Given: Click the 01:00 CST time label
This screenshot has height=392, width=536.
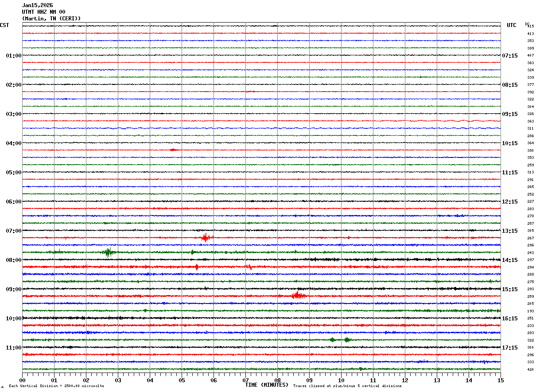Looking at the screenshot, I should pos(13,56).
